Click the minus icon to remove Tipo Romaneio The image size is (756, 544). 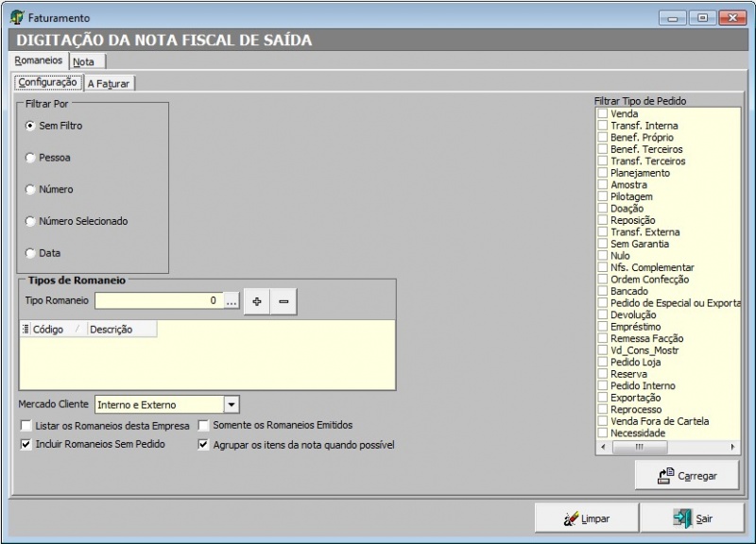(x=283, y=301)
